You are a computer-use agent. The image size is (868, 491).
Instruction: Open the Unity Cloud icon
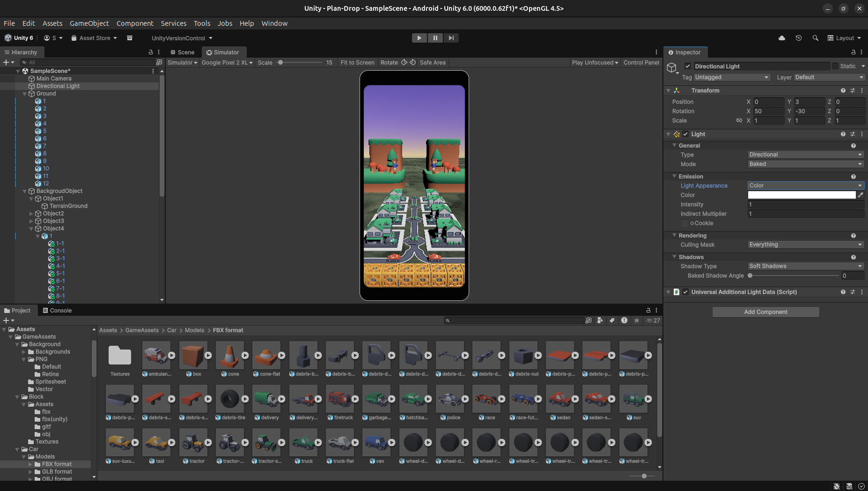click(x=782, y=38)
